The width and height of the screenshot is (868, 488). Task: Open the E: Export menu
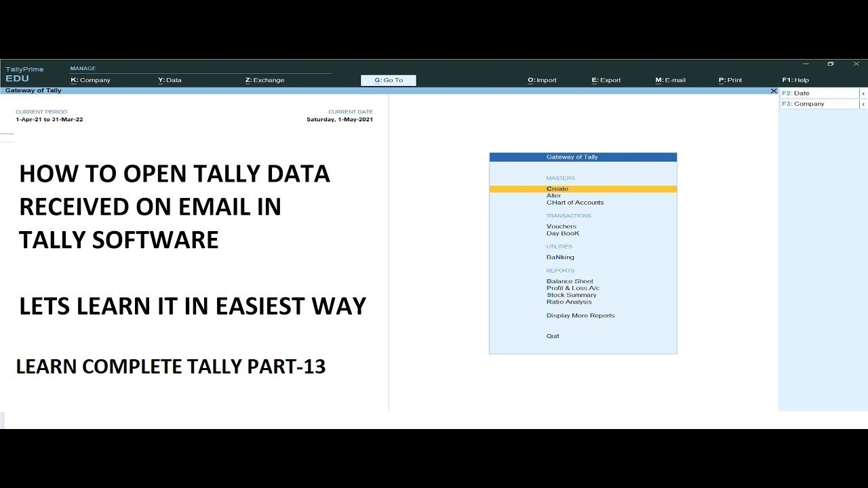606,80
